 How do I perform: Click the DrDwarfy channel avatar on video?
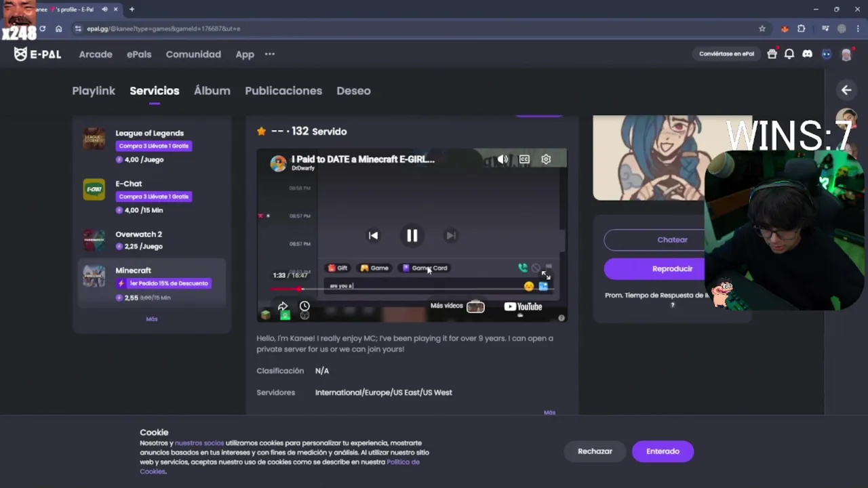pos(278,163)
